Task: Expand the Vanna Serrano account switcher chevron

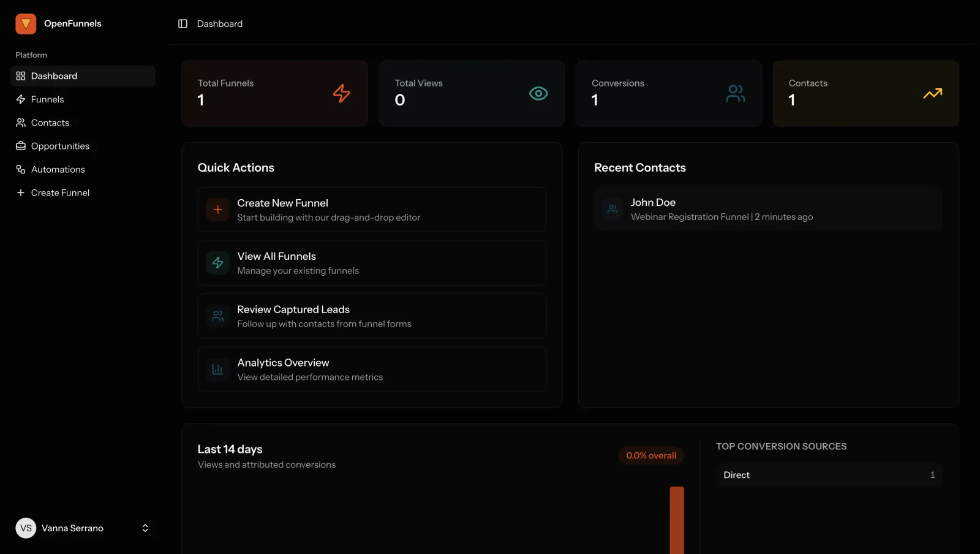Action: 145,528
